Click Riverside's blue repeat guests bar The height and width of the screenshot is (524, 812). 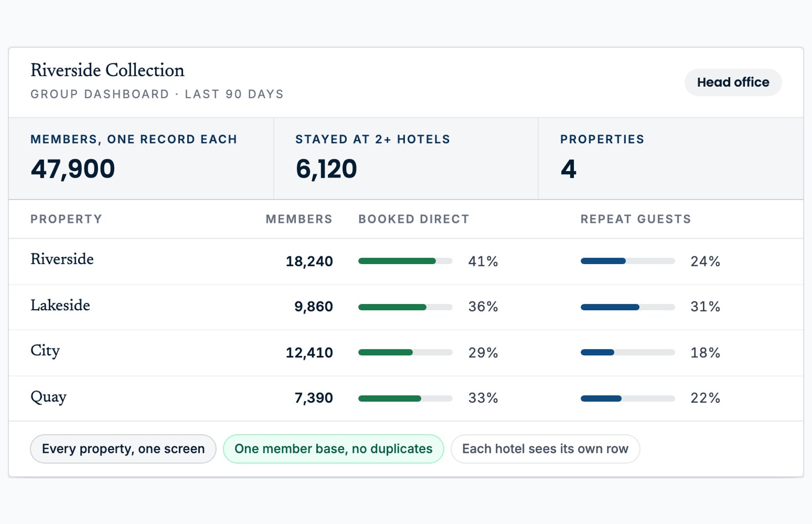tap(603, 261)
